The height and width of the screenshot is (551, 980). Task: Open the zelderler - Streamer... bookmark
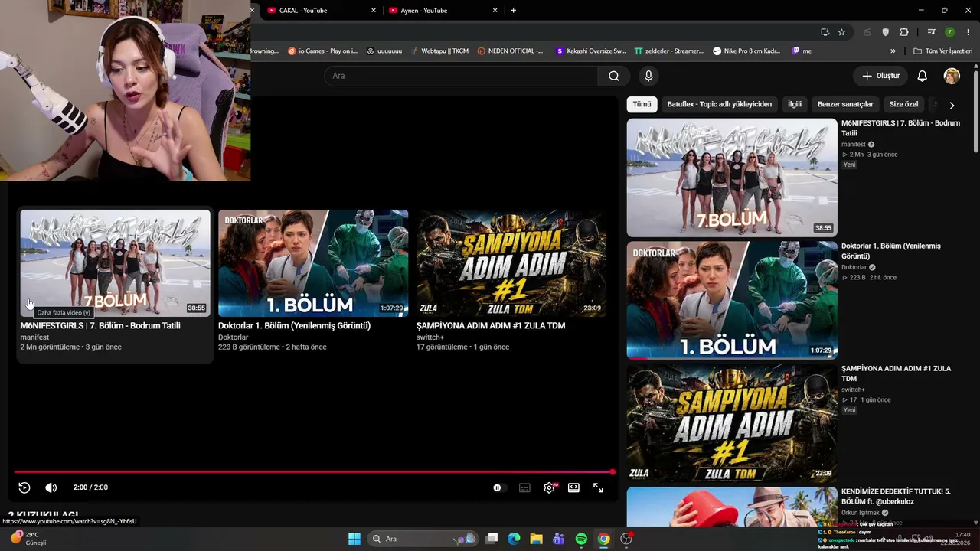click(x=669, y=51)
